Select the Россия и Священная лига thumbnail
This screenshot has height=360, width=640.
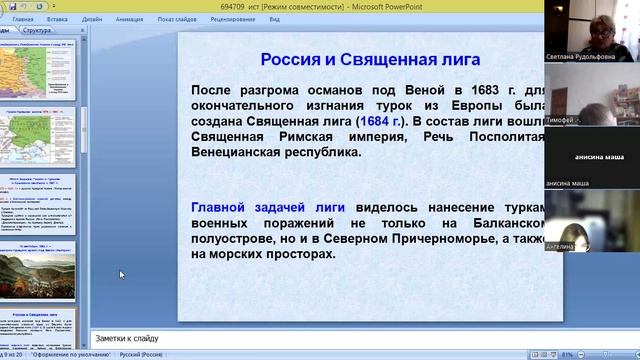[x=37, y=329]
